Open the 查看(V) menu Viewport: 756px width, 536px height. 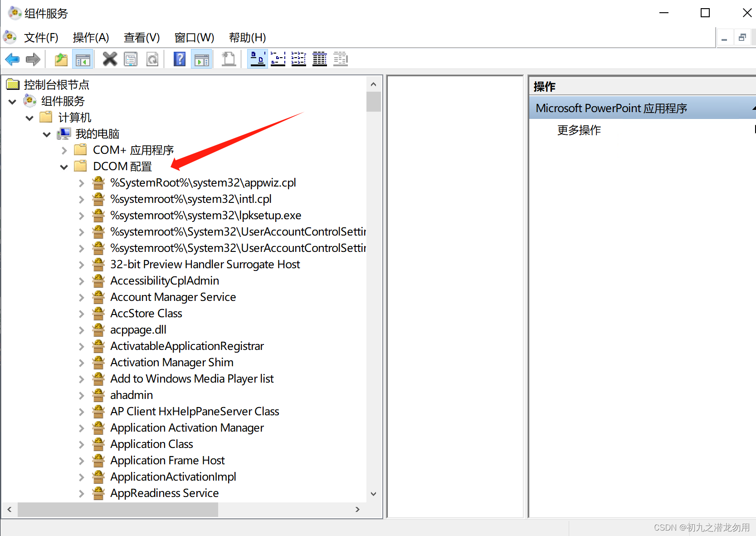pyautogui.click(x=141, y=37)
